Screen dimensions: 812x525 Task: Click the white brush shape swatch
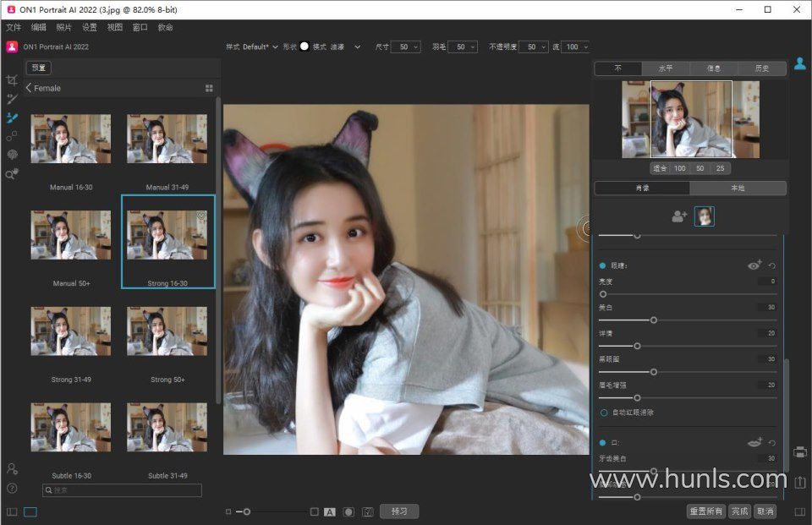pyautogui.click(x=304, y=46)
